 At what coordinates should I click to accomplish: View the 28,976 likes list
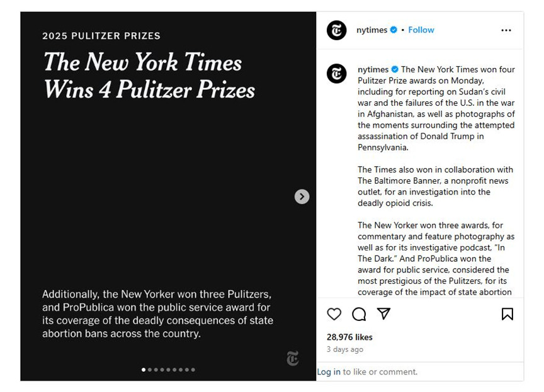pos(349,337)
